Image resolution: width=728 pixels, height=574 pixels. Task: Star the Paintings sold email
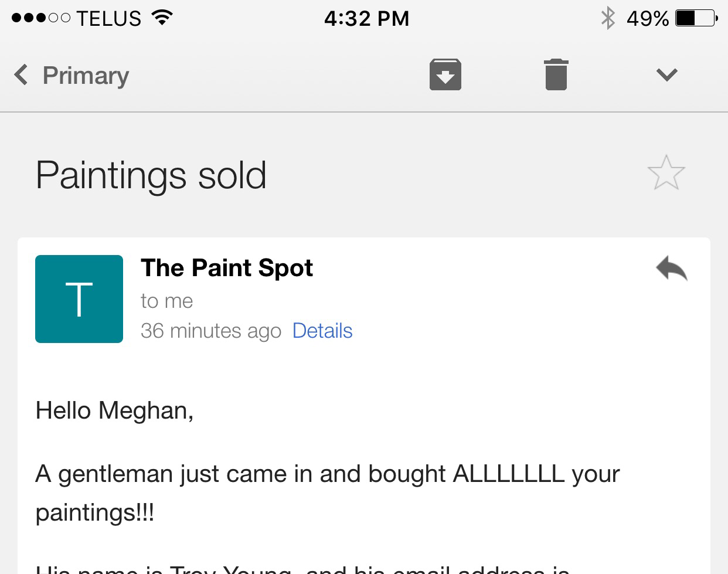pyautogui.click(x=666, y=173)
